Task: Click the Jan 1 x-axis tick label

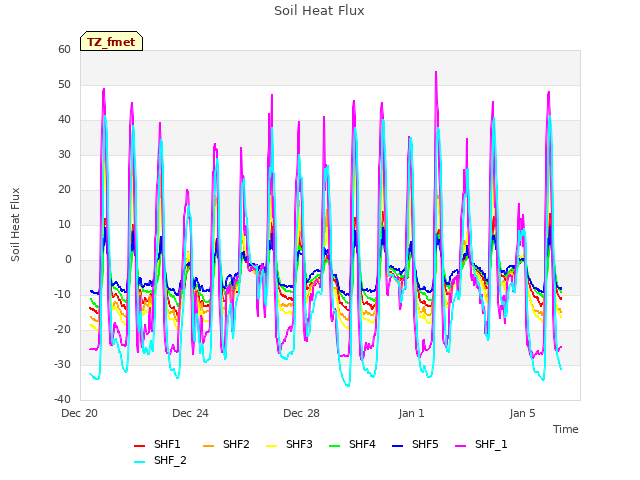Action: pyautogui.click(x=411, y=413)
